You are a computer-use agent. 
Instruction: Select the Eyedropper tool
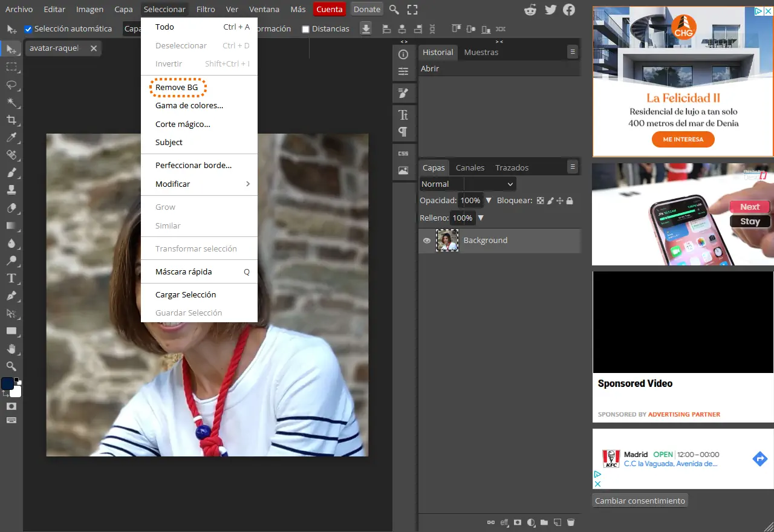click(11, 137)
